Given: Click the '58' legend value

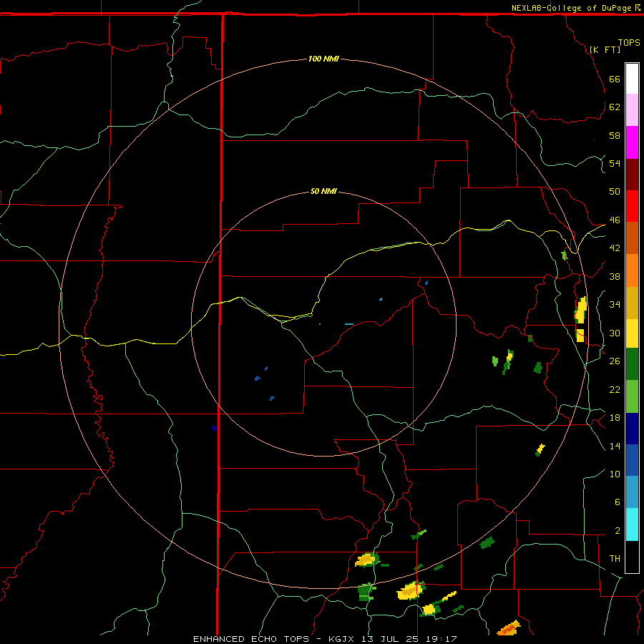Looking at the screenshot, I should point(615,135).
